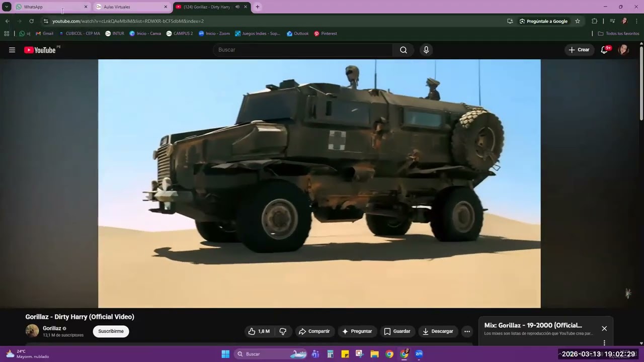Click the Compartir share button
Image resolution: width=644 pixels, height=362 pixels.
coord(314,331)
